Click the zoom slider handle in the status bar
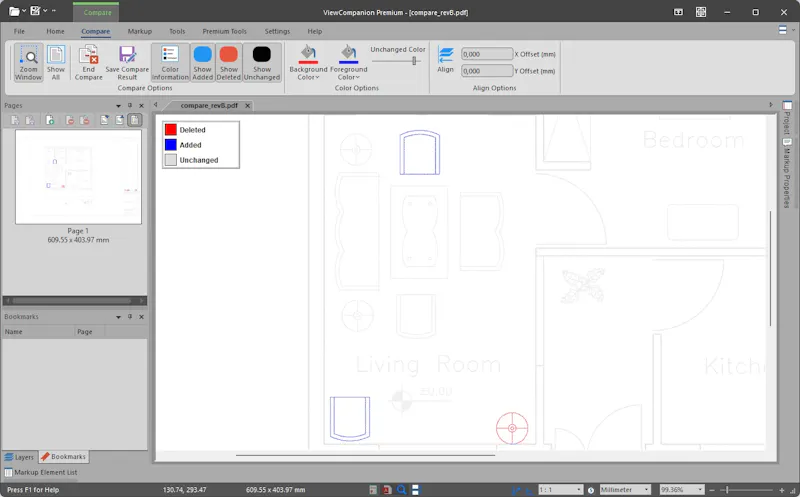Screen dimensions: 800x497 pyautogui.click(x=727, y=490)
